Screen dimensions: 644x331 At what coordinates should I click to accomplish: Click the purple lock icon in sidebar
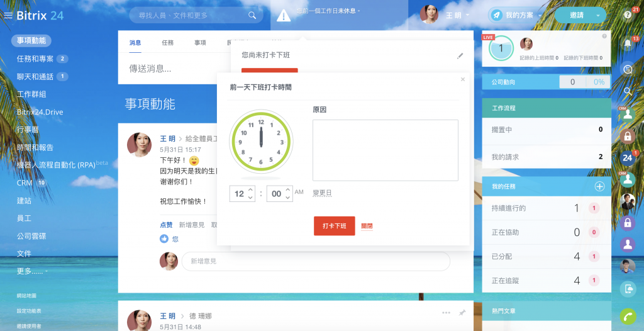[628, 223]
